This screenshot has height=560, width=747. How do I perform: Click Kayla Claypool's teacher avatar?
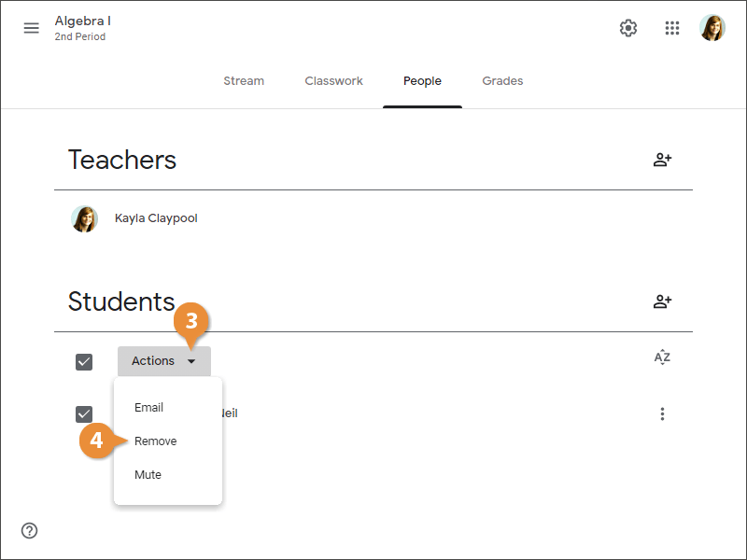pos(85,218)
